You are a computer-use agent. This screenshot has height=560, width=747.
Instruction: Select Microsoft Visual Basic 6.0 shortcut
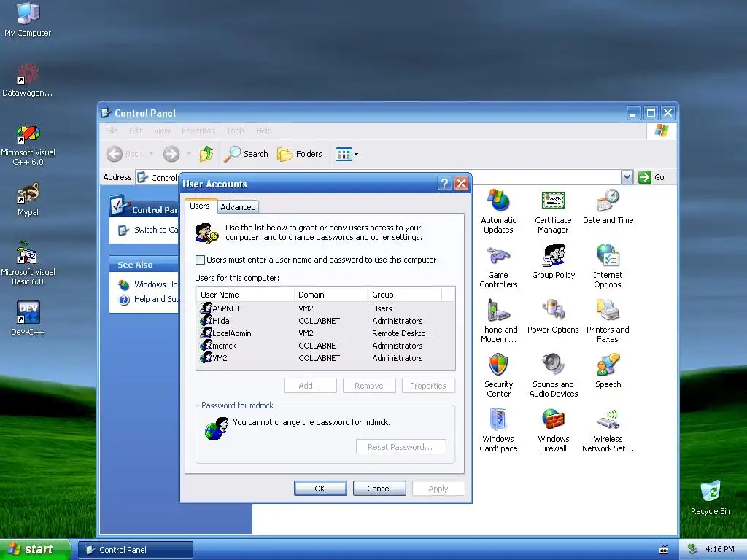point(28,264)
